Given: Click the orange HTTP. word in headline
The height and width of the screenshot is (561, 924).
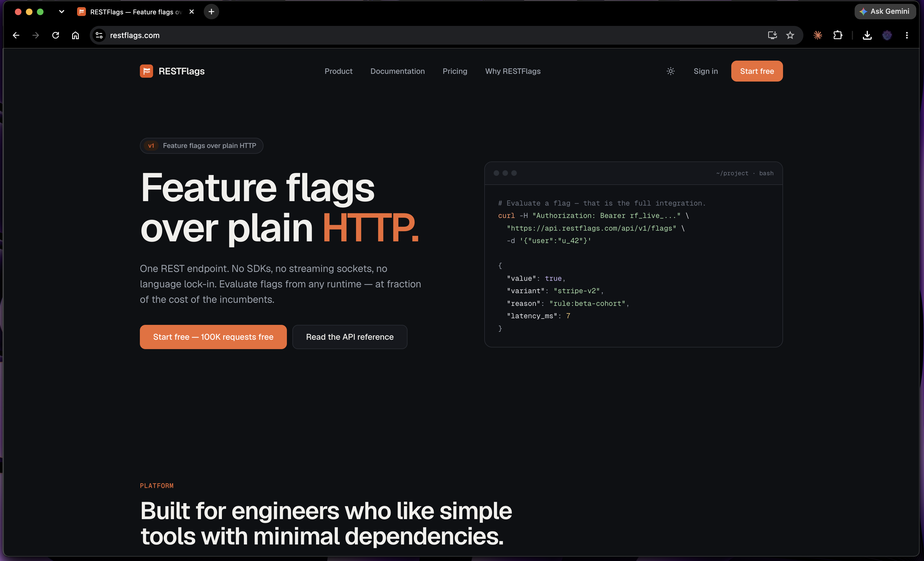Looking at the screenshot, I should coord(371,227).
